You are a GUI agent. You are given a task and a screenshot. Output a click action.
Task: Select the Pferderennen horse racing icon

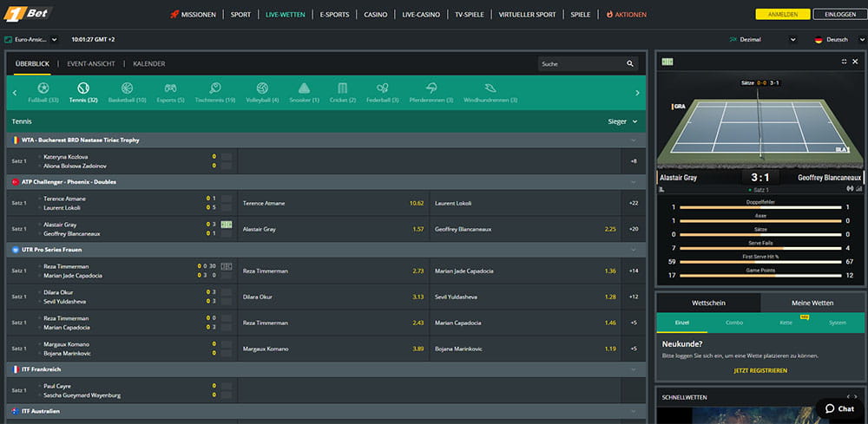(431, 88)
